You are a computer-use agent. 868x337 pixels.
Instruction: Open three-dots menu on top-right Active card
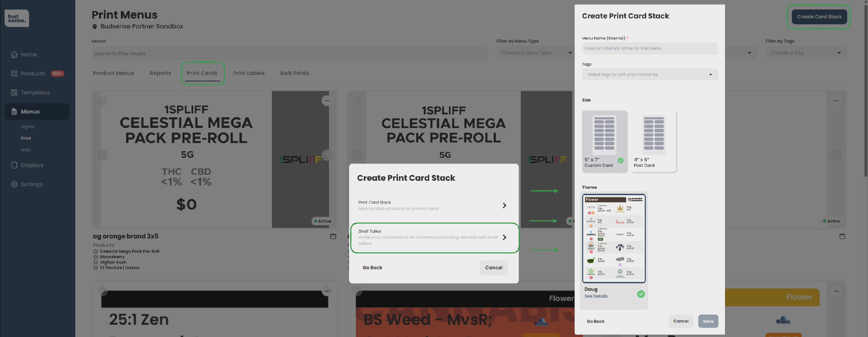[x=836, y=100]
